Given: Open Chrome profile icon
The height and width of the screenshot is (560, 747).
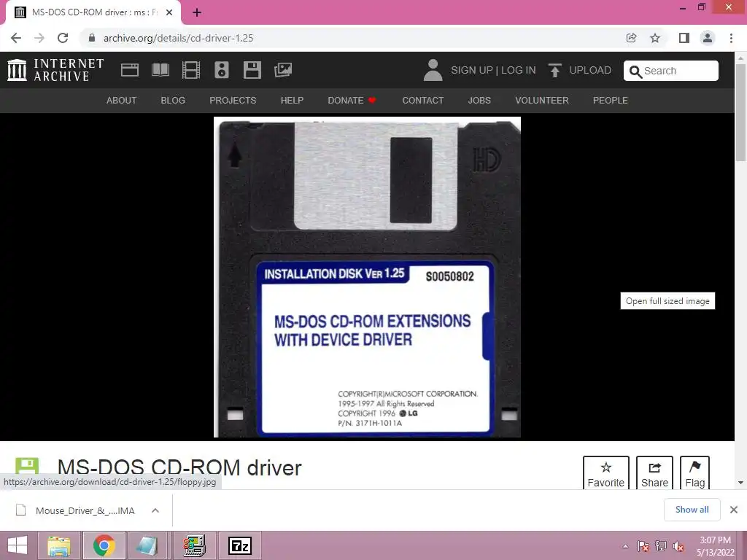Looking at the screenshot, I should click(x=708, y=38).
